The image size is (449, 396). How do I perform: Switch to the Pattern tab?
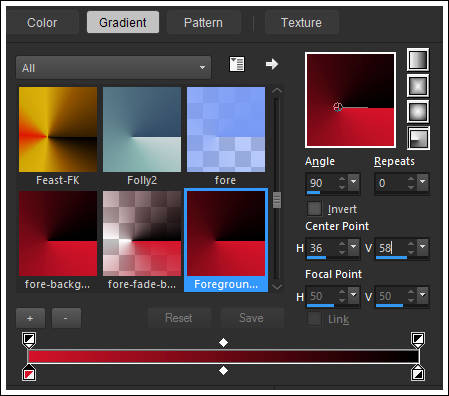[203, 23]
